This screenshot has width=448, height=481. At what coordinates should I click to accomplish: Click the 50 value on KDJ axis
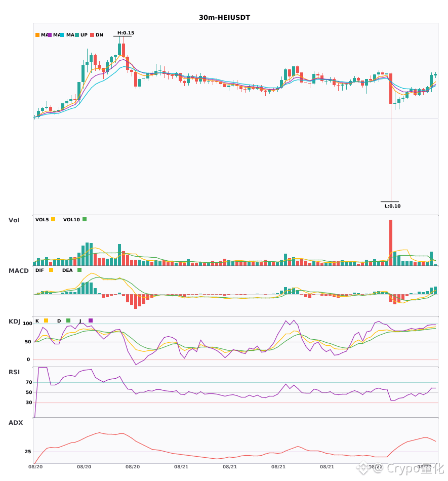tap(28, 342)
